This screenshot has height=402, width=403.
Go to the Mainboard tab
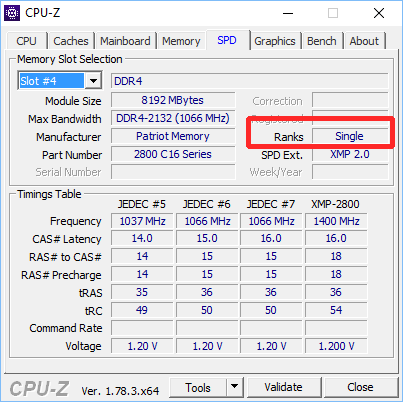click(x=125, y=41)
